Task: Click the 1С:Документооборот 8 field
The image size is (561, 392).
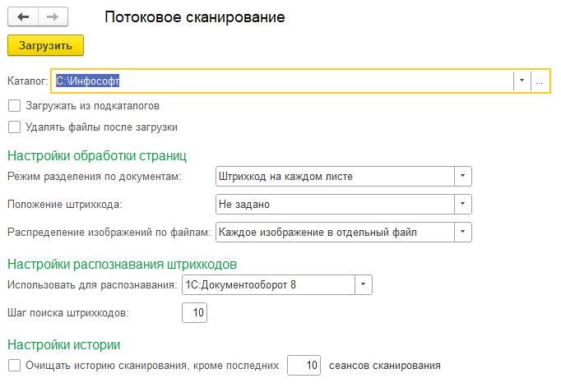Action: coord(267,285)
